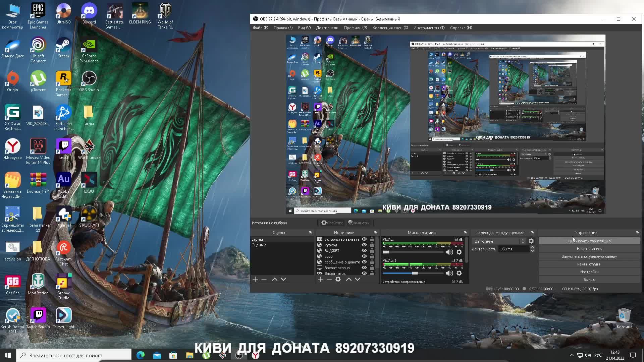
Task: Open Mic/Aux 2 audio settings gear
Action: pyautogui.click(x=459, y=273)
